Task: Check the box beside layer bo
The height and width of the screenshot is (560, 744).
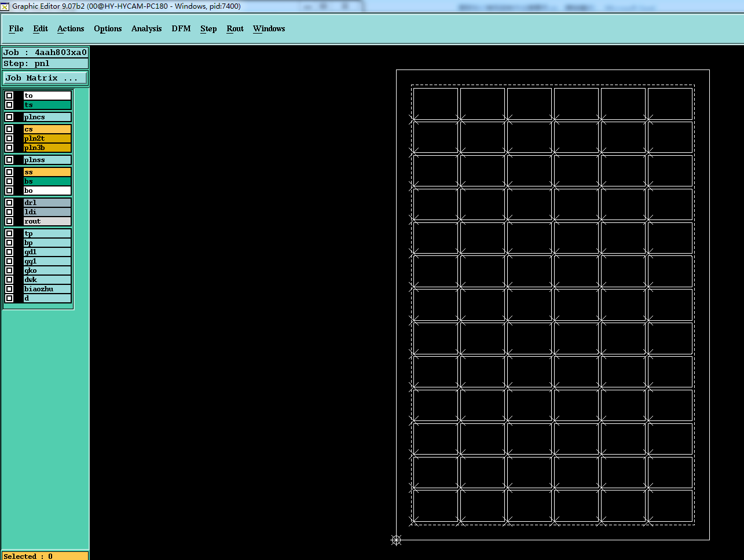Action: click(x=9, y=191)
